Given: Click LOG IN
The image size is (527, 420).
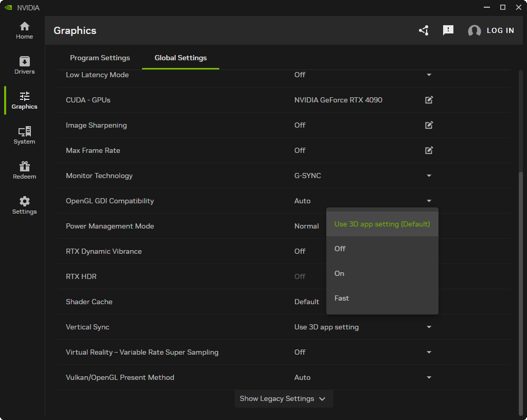Looking at the screenshot, I should click(x=500, y=30).
